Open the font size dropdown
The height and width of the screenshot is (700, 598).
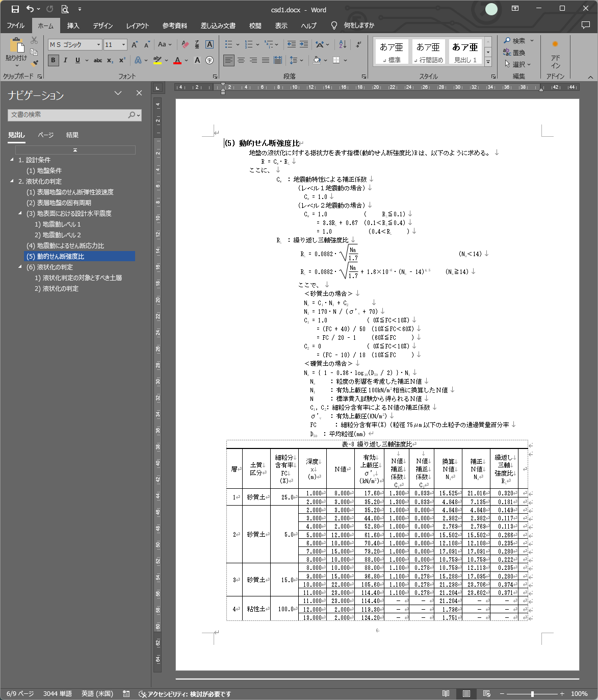click(x=123, y=45)
